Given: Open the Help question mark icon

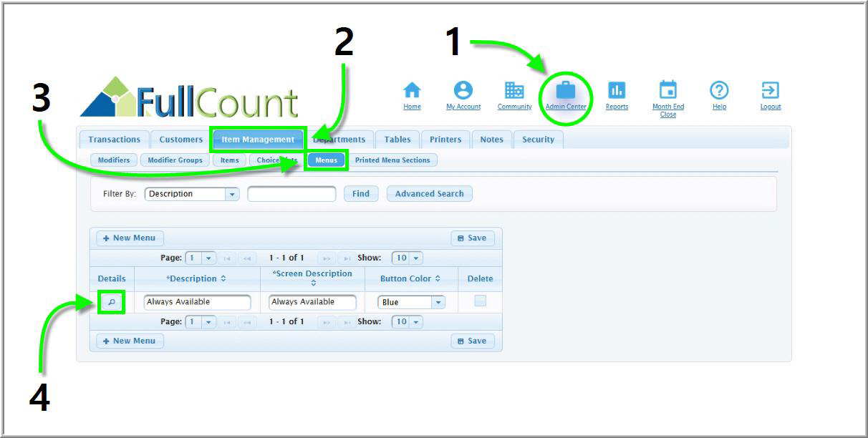Looking at the screenshot, I should [719, 90].
